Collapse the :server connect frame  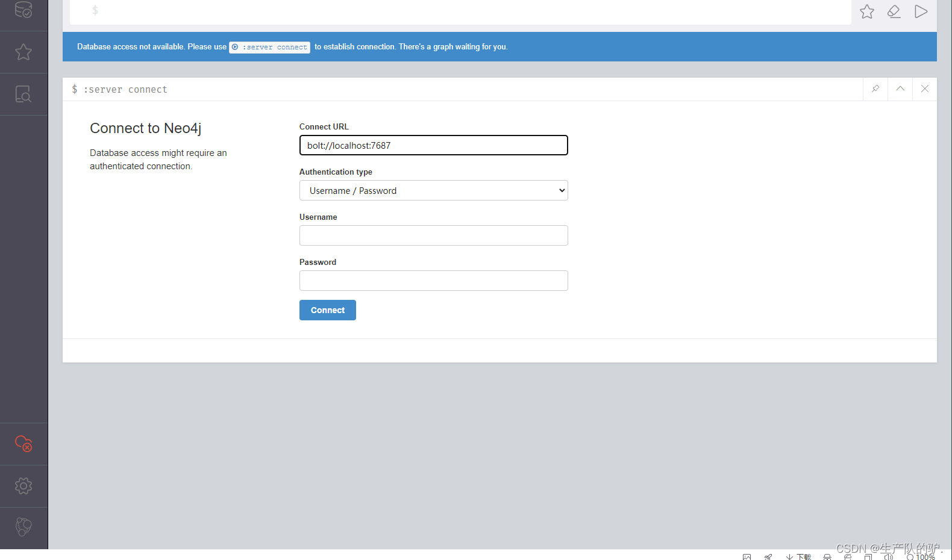point(900,89)
